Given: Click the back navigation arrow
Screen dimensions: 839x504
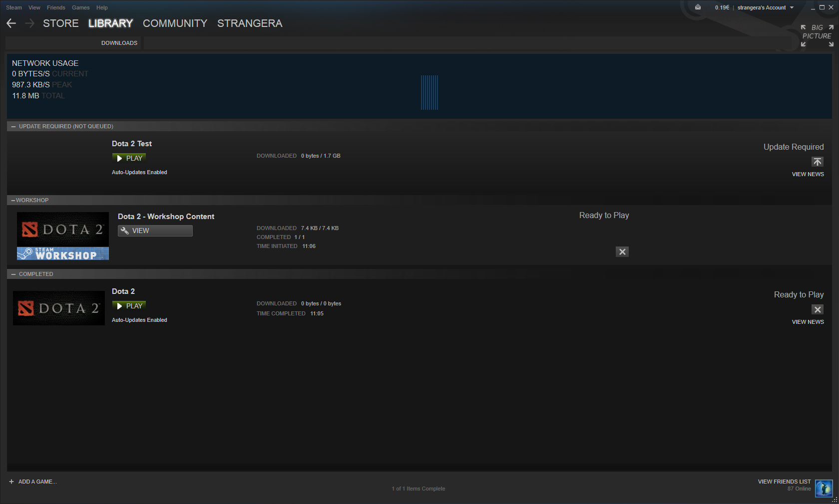Looking at the screenshot, I should coord(11,23).
